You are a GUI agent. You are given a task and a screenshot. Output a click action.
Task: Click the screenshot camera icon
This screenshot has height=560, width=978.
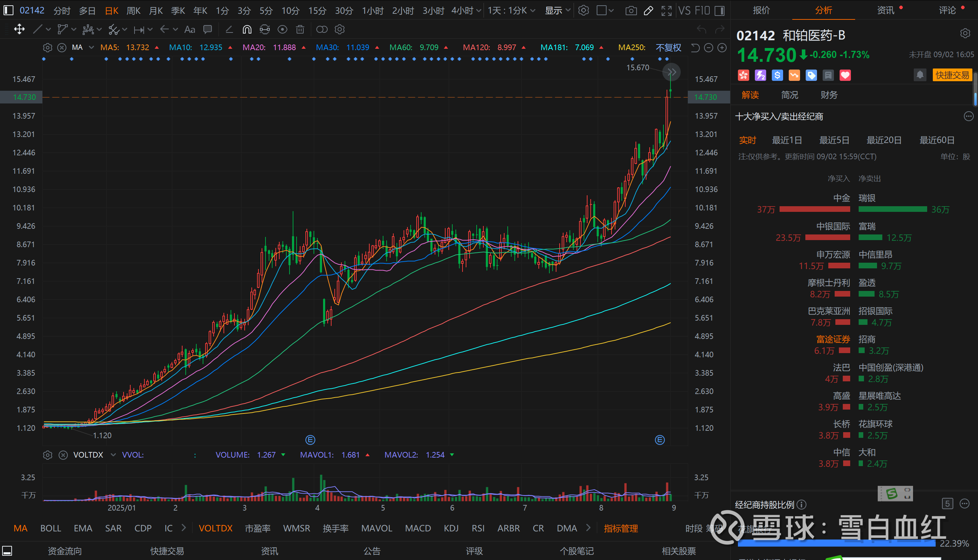[631, 11]
